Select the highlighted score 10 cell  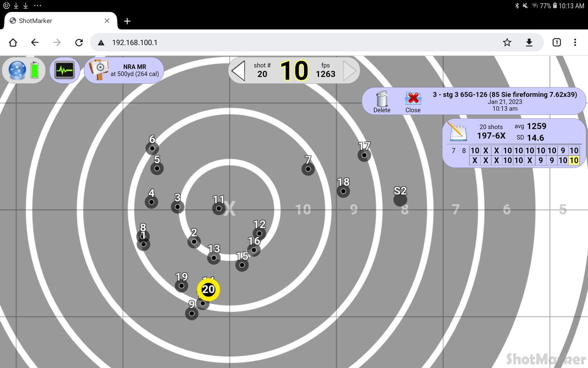tap(574, 160)
